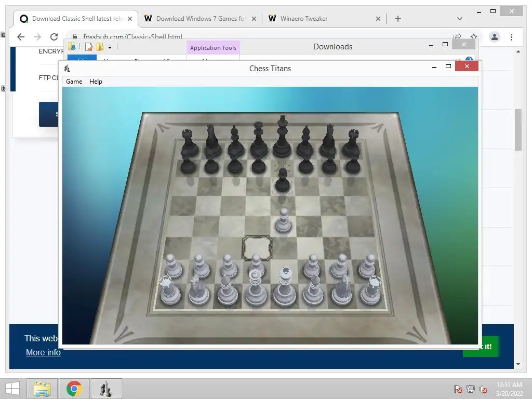Image resolution: width=532 pixels, height=399 pixels.
Task: Open the Game menu in Chess Titans
Action: (74, 82)
